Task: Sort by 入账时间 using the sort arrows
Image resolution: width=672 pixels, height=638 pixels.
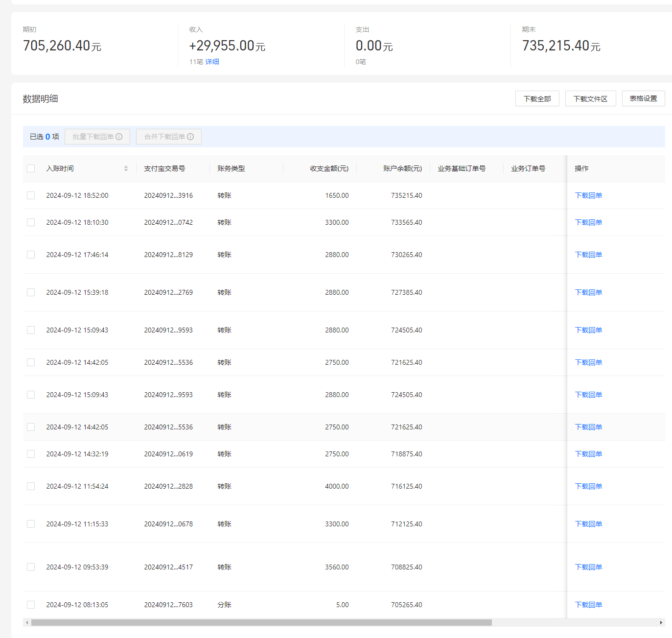Action: click(x=126, y=168)
